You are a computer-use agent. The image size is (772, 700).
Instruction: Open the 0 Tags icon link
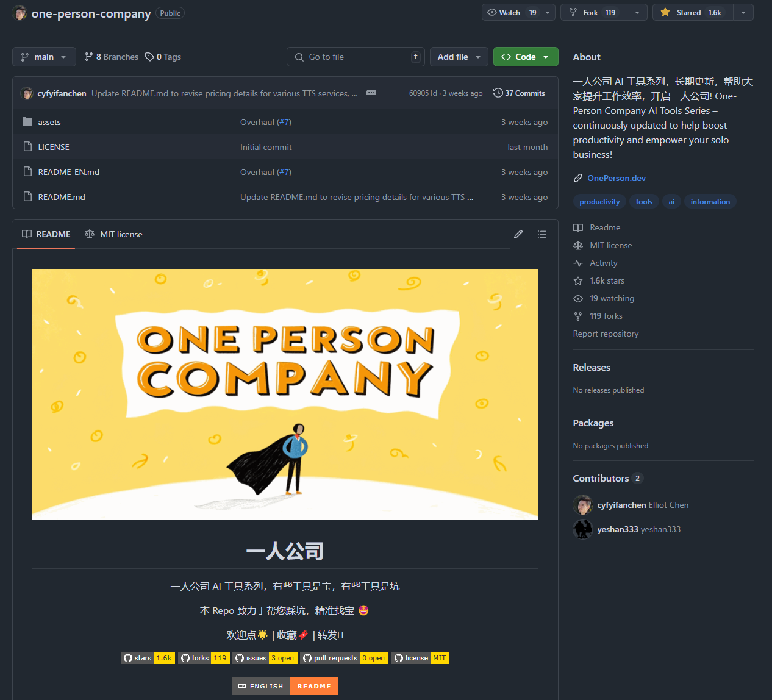point(163,57)
